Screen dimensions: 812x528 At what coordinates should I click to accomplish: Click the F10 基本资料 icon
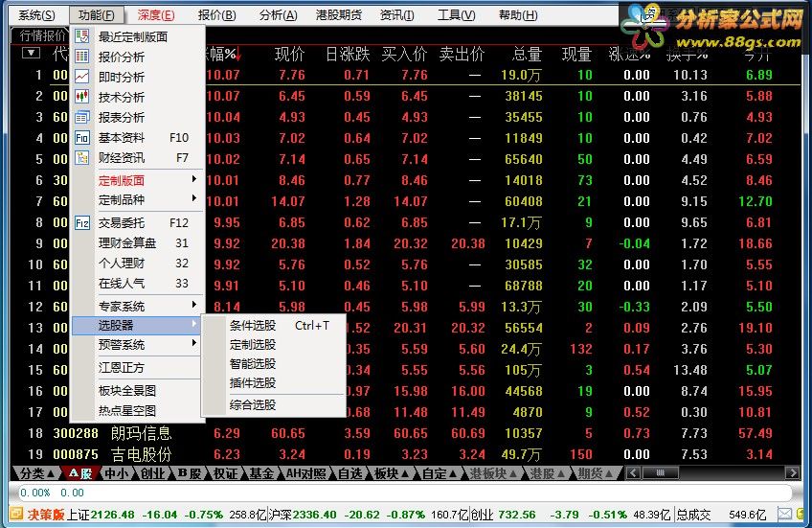(81, 137)
